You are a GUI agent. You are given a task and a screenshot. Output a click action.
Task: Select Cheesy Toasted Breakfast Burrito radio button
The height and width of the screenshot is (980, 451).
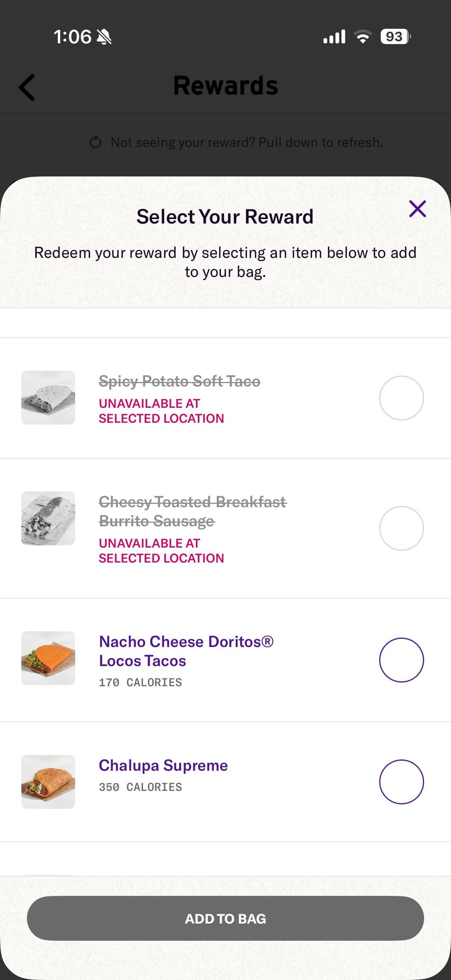[x=401, y=528]
